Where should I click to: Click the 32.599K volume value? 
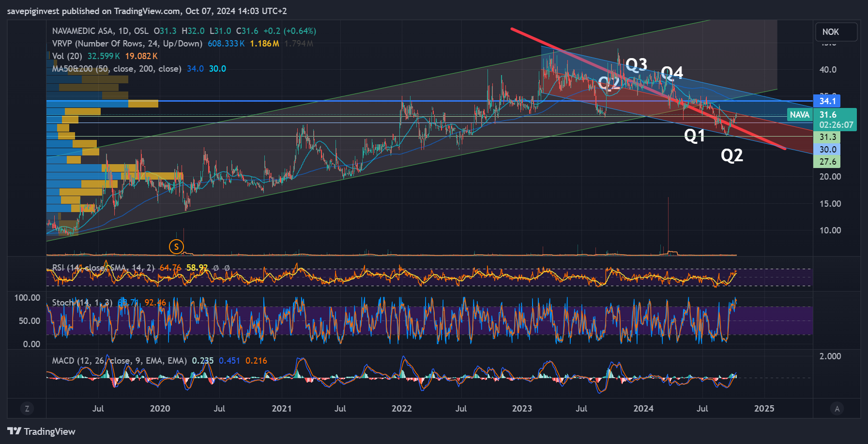point(104,56)
